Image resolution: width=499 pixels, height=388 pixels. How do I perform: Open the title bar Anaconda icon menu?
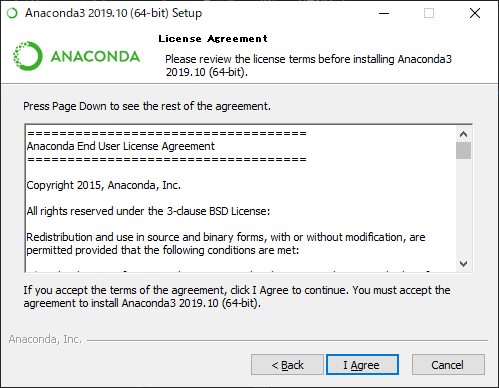[12, 13]
